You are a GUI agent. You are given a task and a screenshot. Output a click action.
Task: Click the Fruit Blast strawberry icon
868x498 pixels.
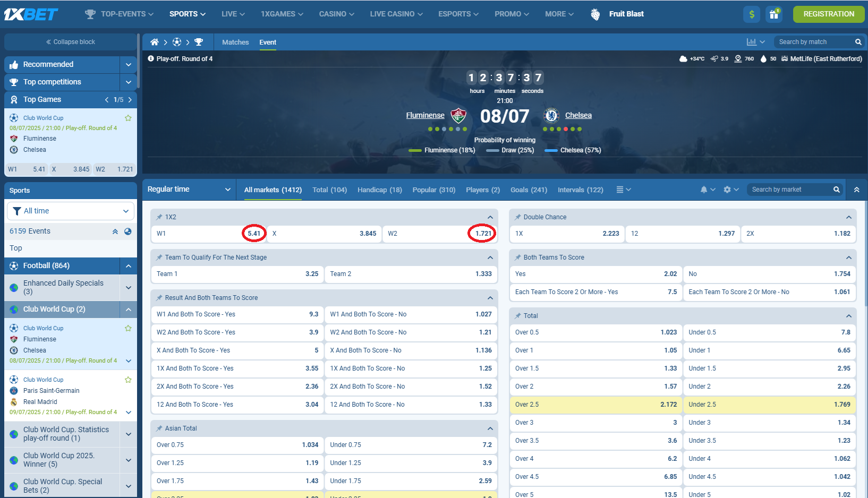(x=595, y=14)
